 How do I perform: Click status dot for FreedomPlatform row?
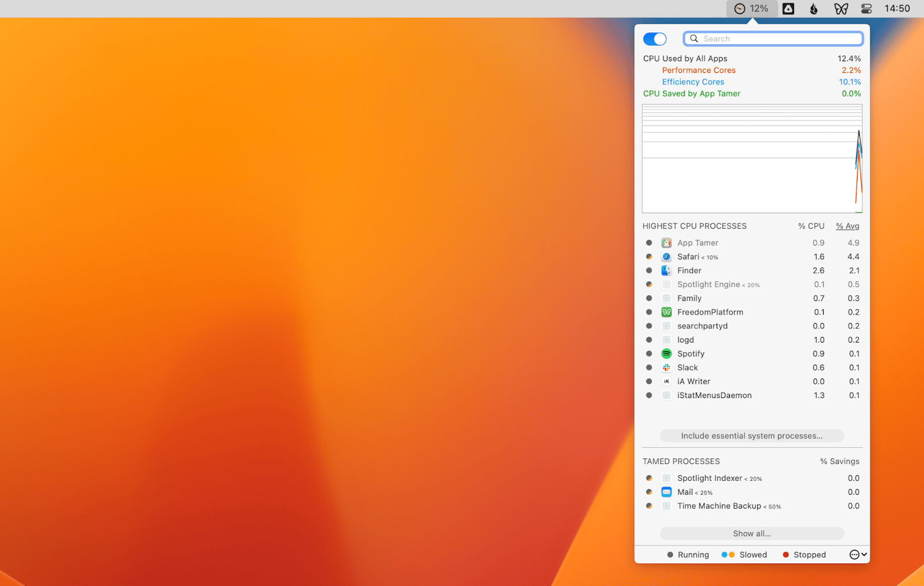coord(649,312)
